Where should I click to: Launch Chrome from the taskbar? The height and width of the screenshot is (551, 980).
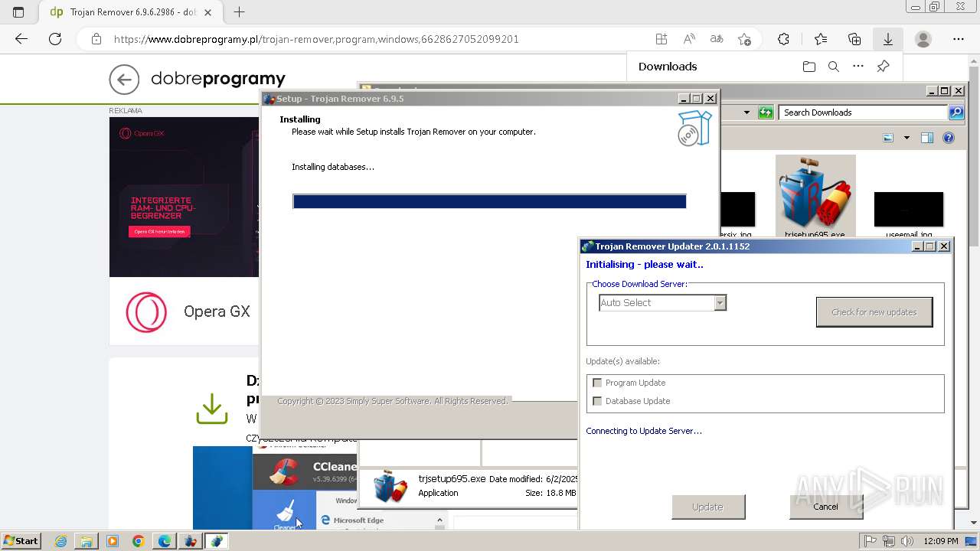[138, 541]
